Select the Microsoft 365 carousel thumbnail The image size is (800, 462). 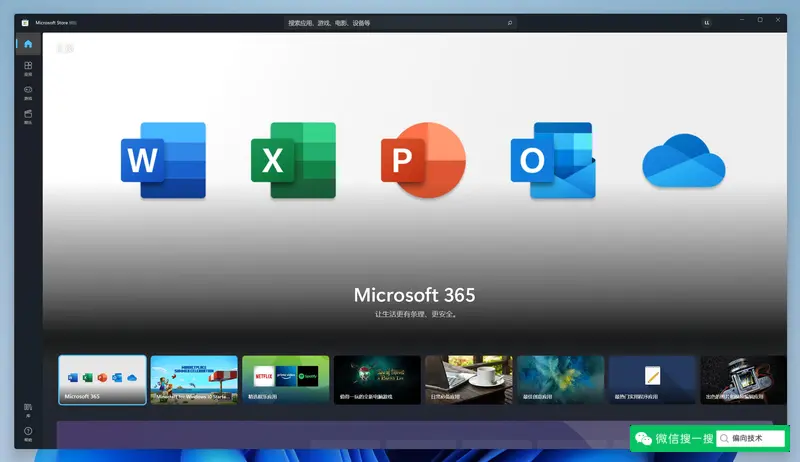(102, 380)
